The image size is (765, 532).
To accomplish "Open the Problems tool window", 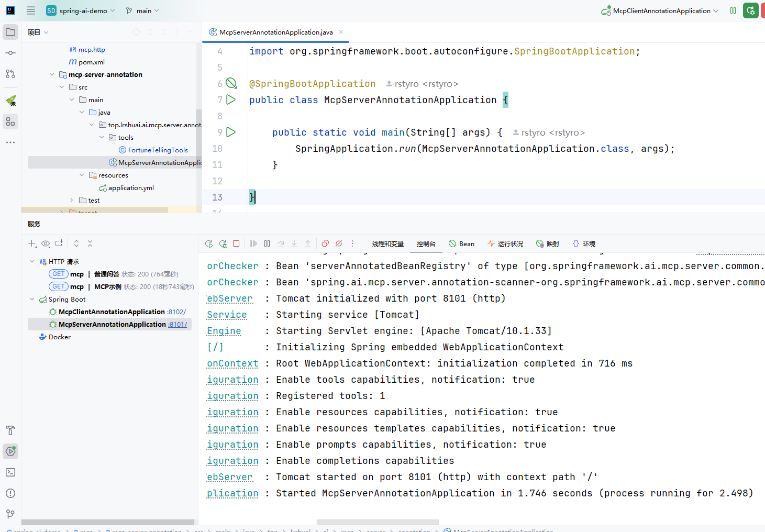I will 10,493.
